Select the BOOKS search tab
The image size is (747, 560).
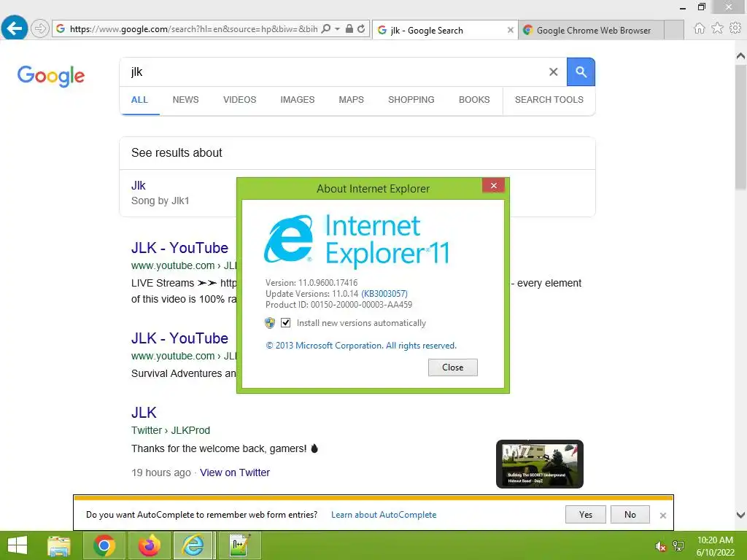coord(474,99)
